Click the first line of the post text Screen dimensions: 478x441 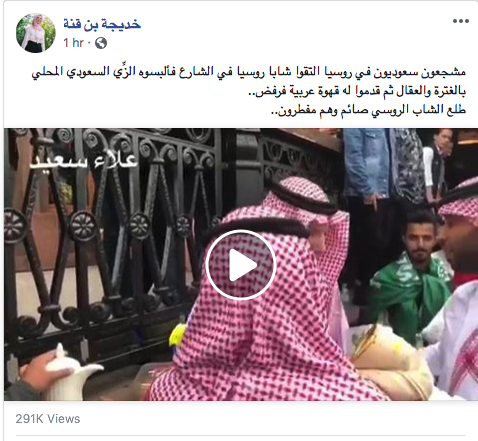pos(248,72)
